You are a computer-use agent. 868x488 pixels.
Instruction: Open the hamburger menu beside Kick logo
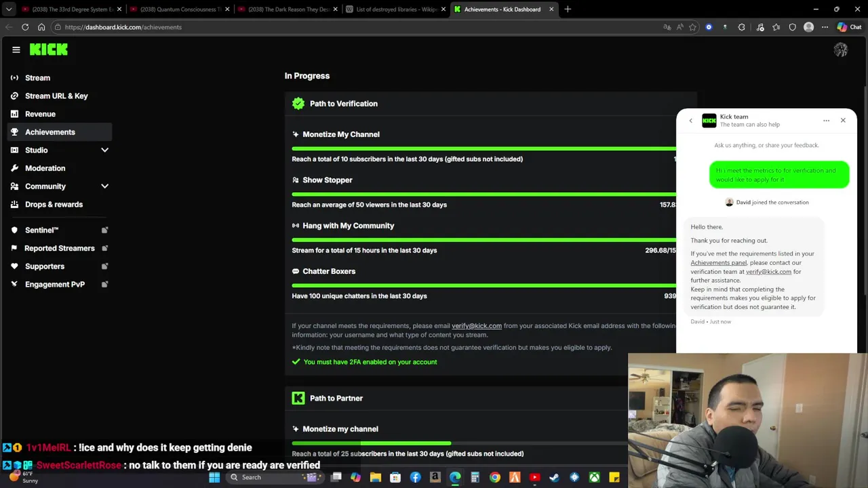(x=16, y=49)
